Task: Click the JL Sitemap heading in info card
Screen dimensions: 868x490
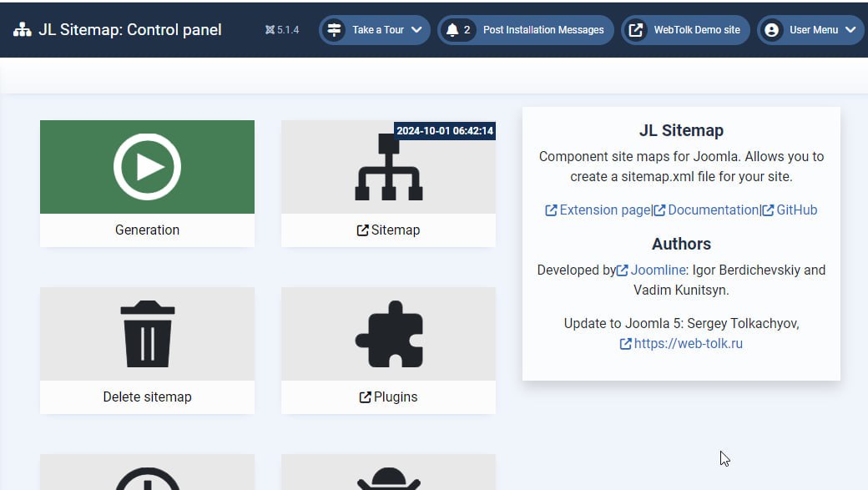Action: point(681,131)
